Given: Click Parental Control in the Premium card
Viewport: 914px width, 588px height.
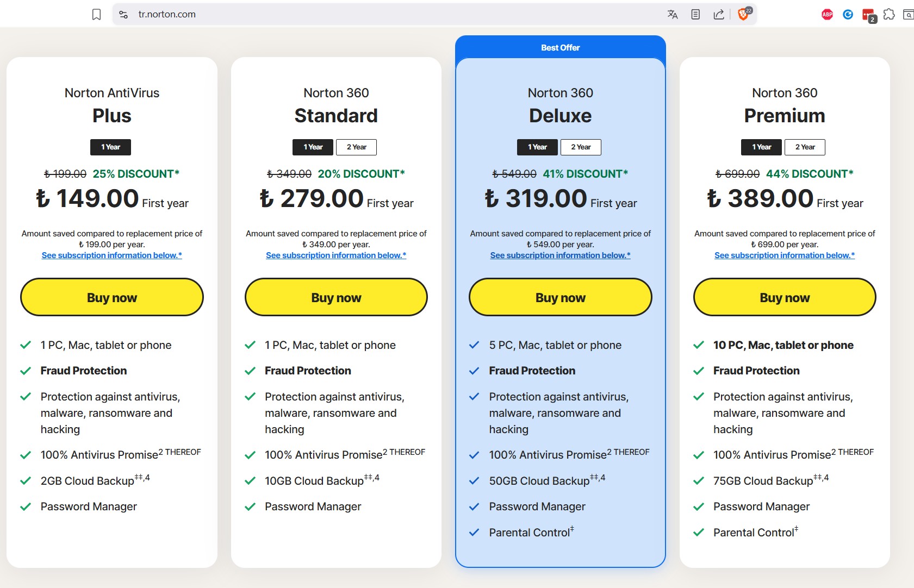Looking at the screenshot, I should 756,532.
